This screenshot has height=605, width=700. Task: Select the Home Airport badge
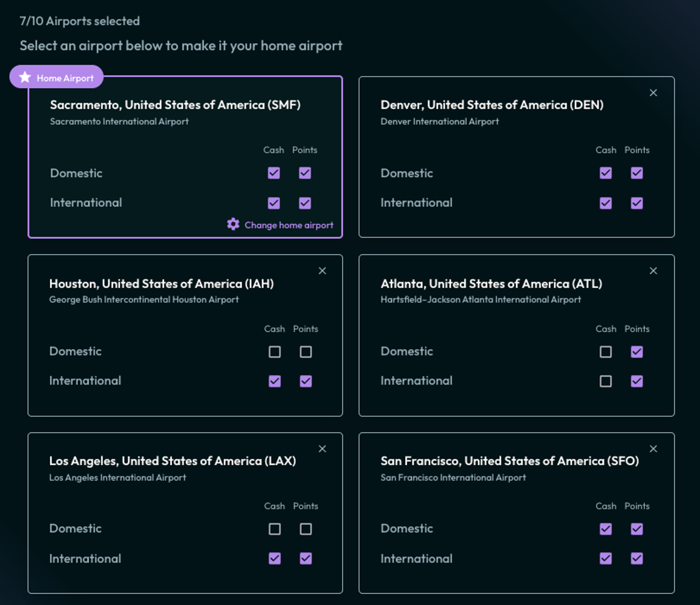tap(56, 77)
